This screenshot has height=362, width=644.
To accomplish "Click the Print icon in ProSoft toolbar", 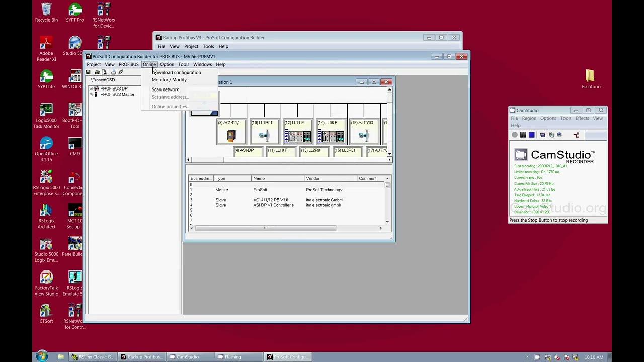I will pos(97,72).
